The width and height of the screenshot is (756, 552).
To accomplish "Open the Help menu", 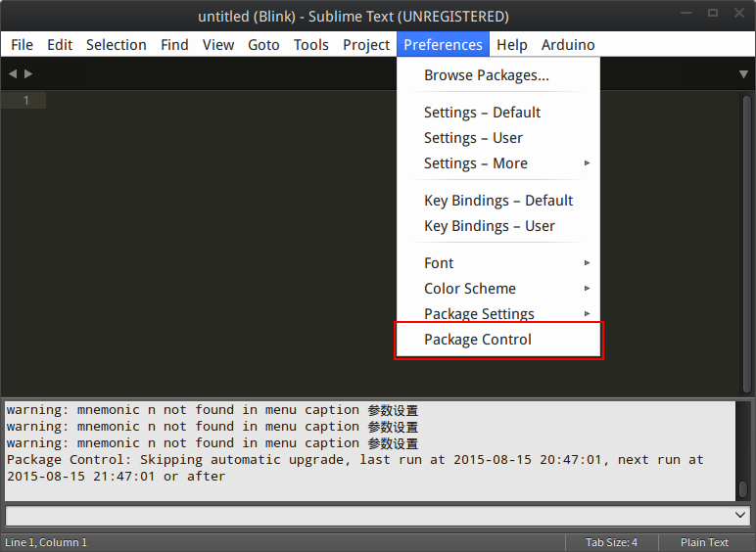I will [512, 45].
